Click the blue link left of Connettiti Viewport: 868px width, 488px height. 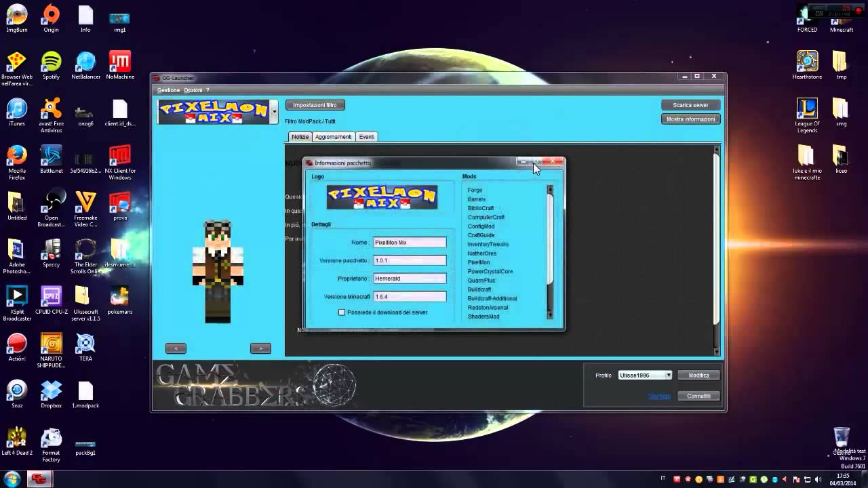pos(659,396)
